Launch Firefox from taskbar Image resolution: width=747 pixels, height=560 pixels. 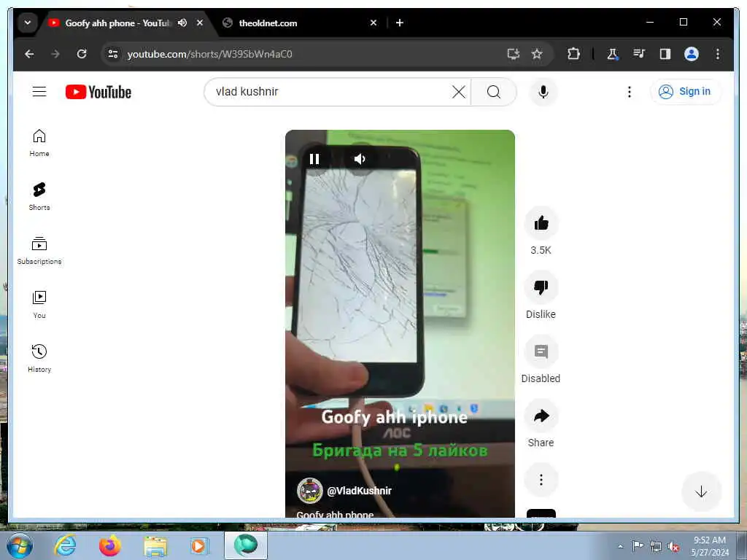[109, 545]
